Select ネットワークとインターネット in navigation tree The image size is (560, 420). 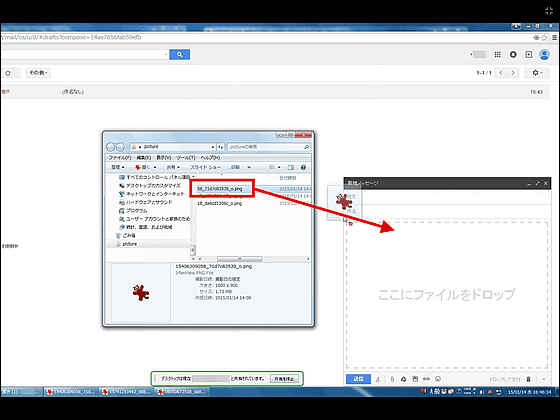click(x=152, y=194)
